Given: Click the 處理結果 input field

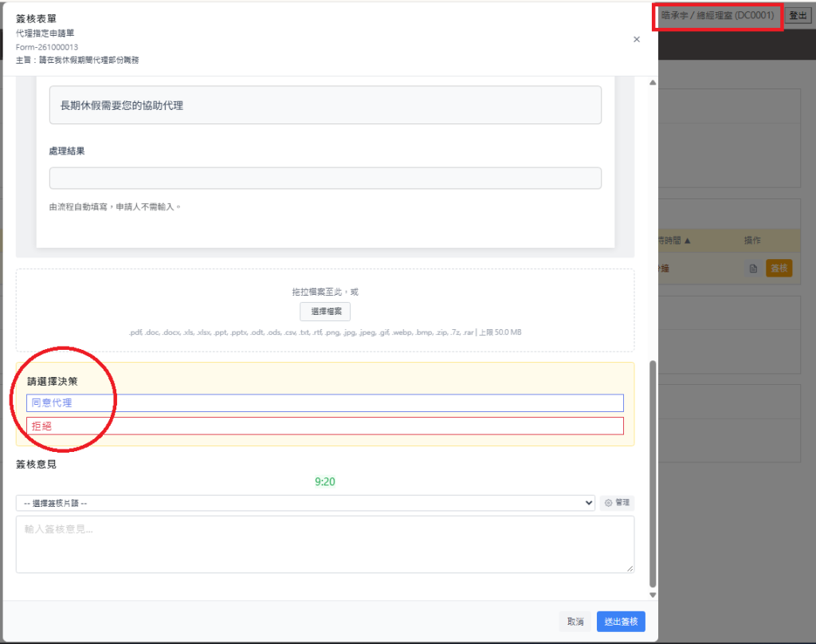Looking at the screenshot, I should (x=325, y=178).
